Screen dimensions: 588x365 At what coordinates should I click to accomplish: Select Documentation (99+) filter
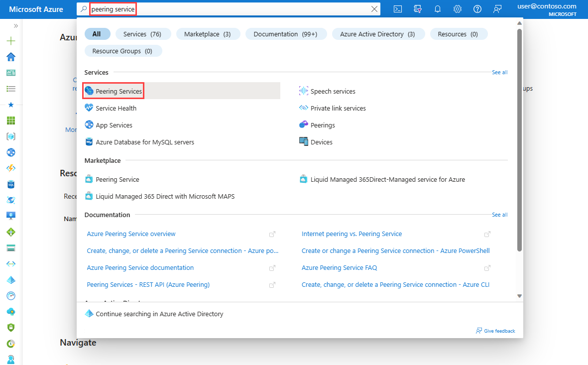click(x=285, y=34)
